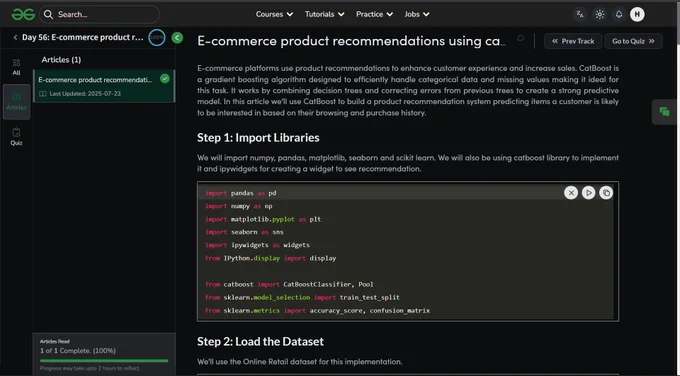The width and height of the screenshot is (680, 376).
Task: Open the language translate icon
Action: [580, 14]
